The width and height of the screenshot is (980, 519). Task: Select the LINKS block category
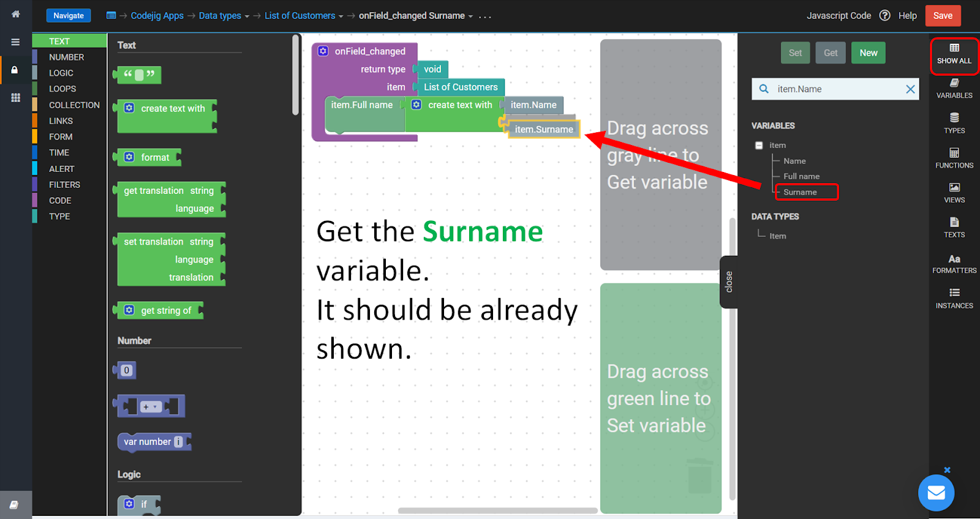pyautogui.click(x=69, y=121)
